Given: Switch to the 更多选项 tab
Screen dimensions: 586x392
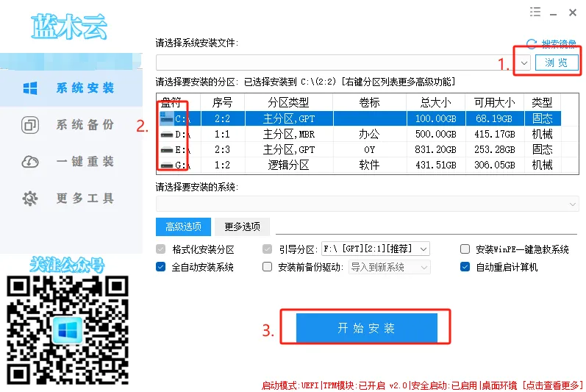Looking at the screenshot, I should tap(242, 227).
